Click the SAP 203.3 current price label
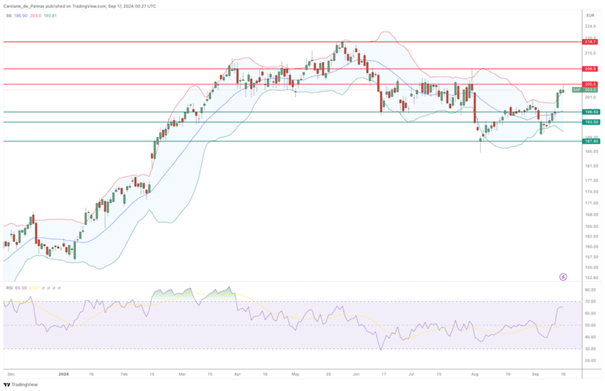 [x=585, y=90]
